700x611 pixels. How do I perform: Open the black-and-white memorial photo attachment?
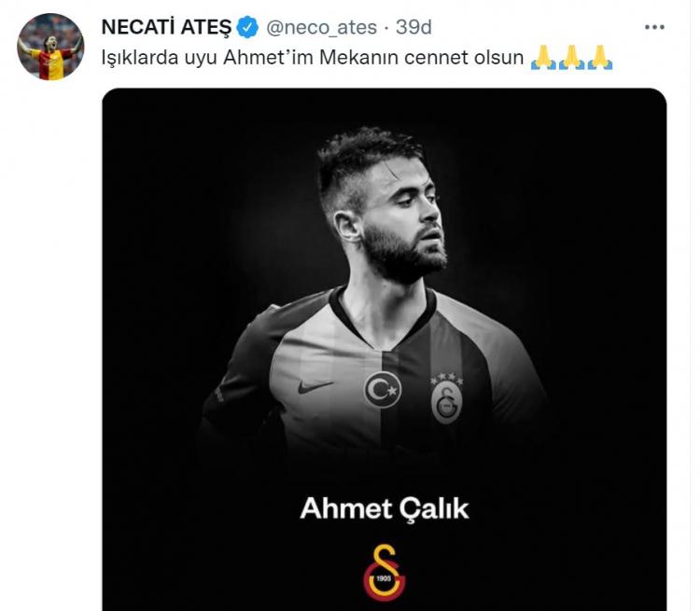click(x=385, y=350)
